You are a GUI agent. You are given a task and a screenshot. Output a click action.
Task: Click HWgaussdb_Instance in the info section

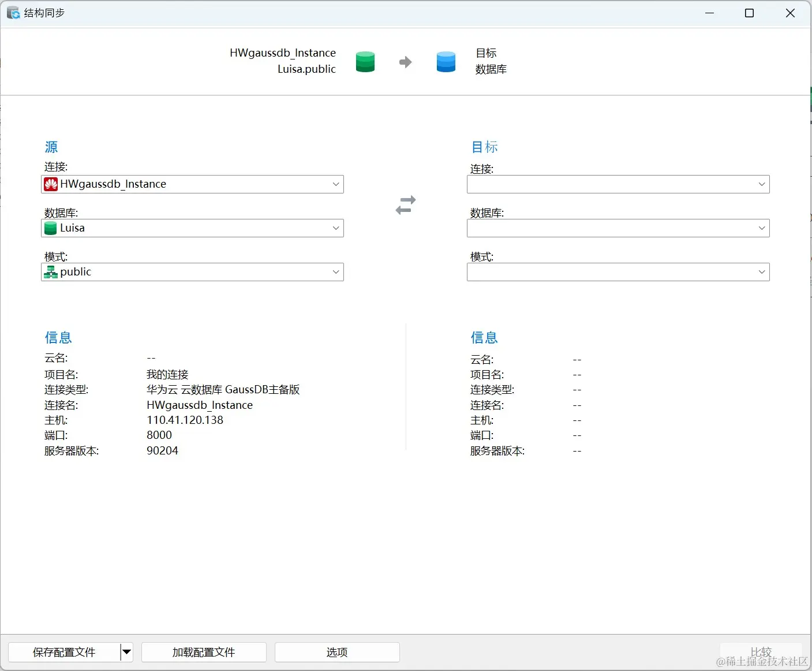[x=200, y=405]
